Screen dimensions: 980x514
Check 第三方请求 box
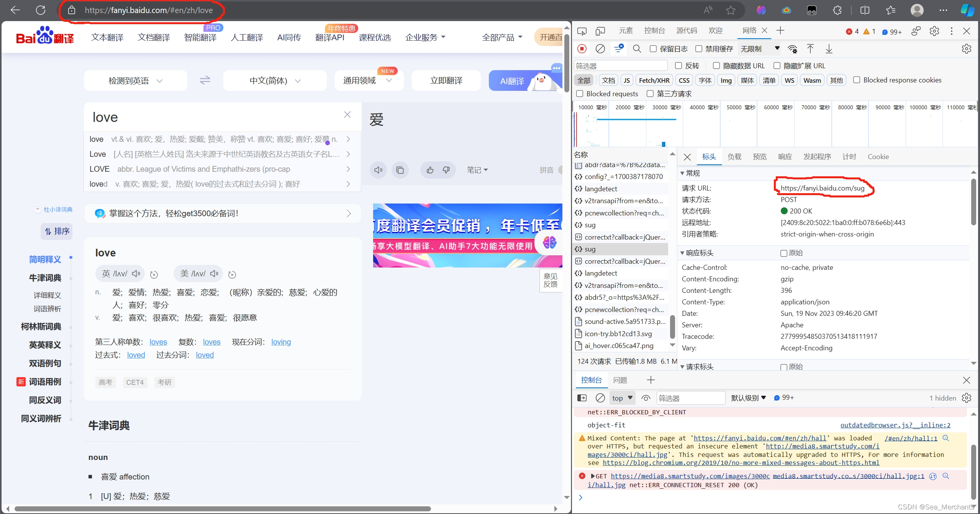tap(650, 94)
